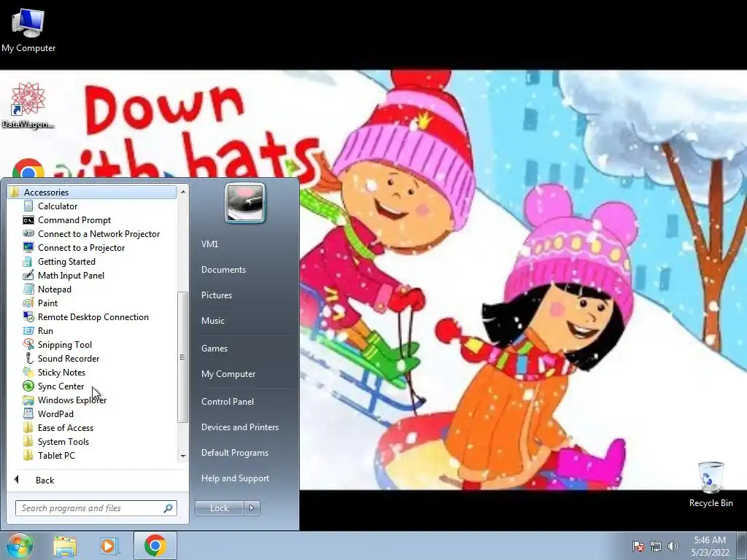Open Help and Support
The height and width of the screenshot is (560, 747).
[235, 478]
